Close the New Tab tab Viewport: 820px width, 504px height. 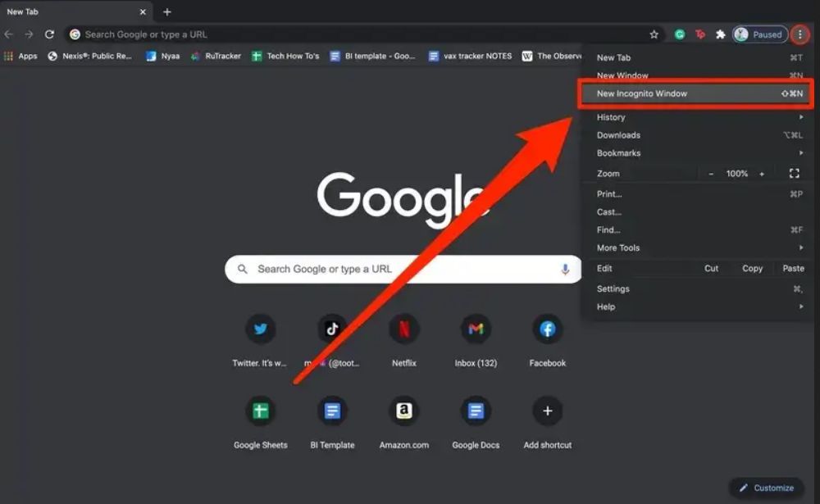[143, 11]
